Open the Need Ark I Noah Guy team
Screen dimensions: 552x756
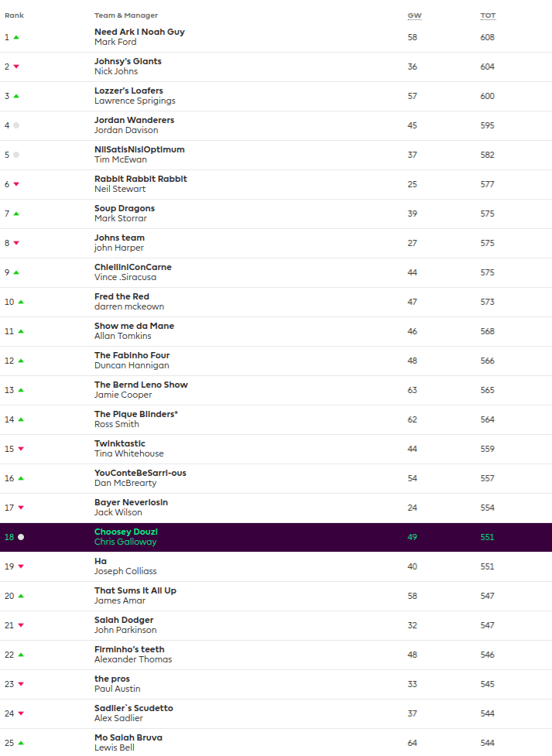tap(139, 32)
